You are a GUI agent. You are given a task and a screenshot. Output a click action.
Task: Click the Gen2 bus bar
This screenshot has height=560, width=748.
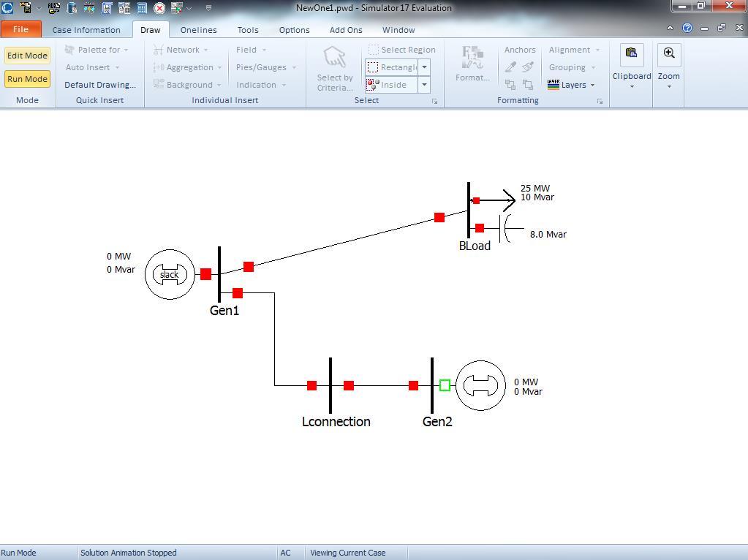click(x=432, y=385)
